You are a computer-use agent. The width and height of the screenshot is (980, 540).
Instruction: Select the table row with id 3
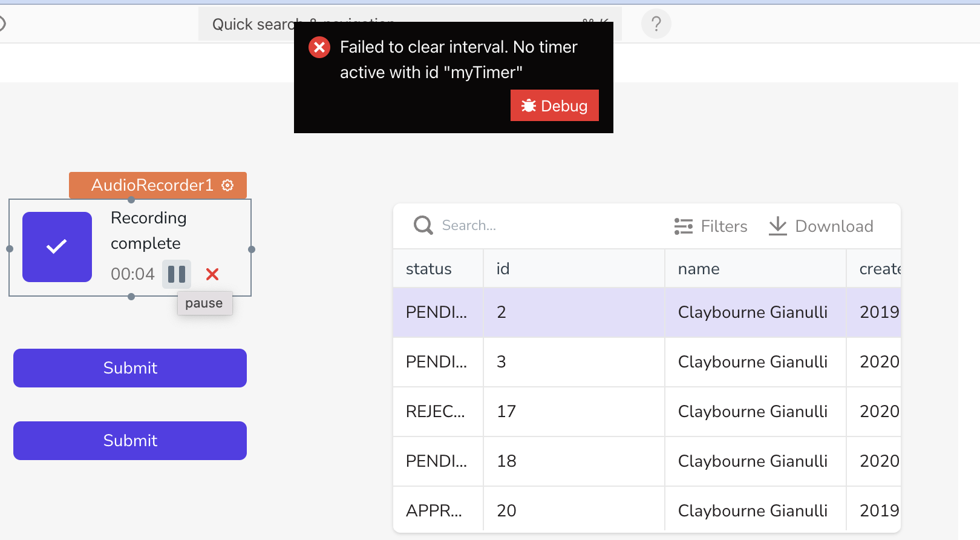click(647, 362)
